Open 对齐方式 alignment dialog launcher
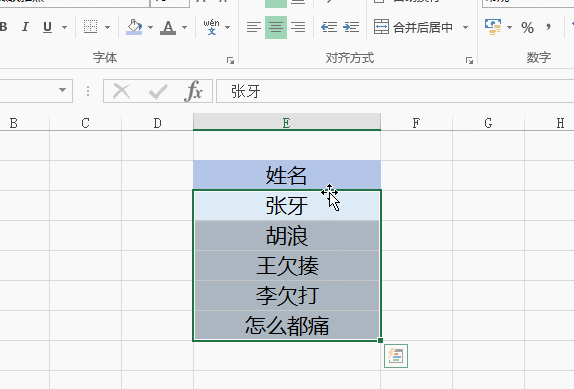The image size is (574, 389). coord(469,60)
